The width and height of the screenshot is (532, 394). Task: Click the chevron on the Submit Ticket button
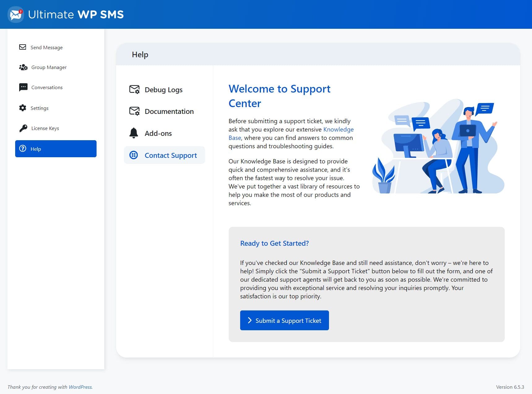[x=249, y=320]
